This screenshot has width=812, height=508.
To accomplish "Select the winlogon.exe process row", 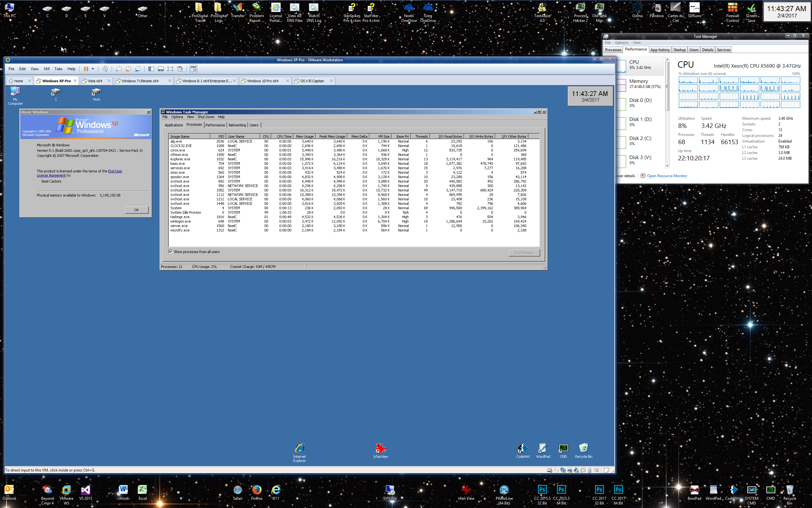I will (348, 221).
